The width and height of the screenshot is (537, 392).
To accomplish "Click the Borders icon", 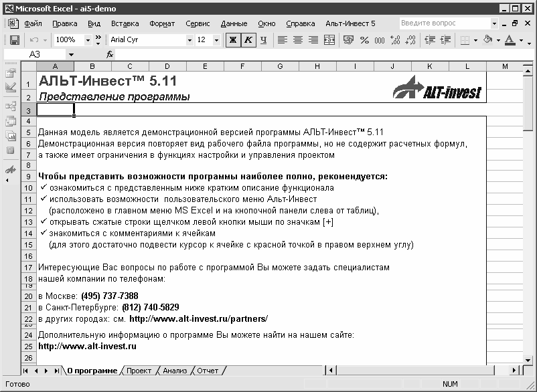I will point(465,40).
